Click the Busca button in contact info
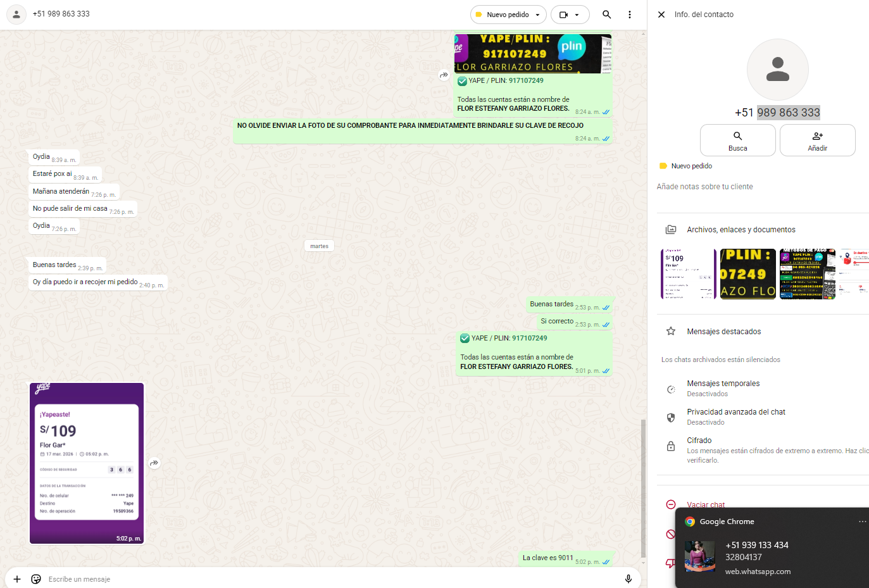 tap(737, 140)
